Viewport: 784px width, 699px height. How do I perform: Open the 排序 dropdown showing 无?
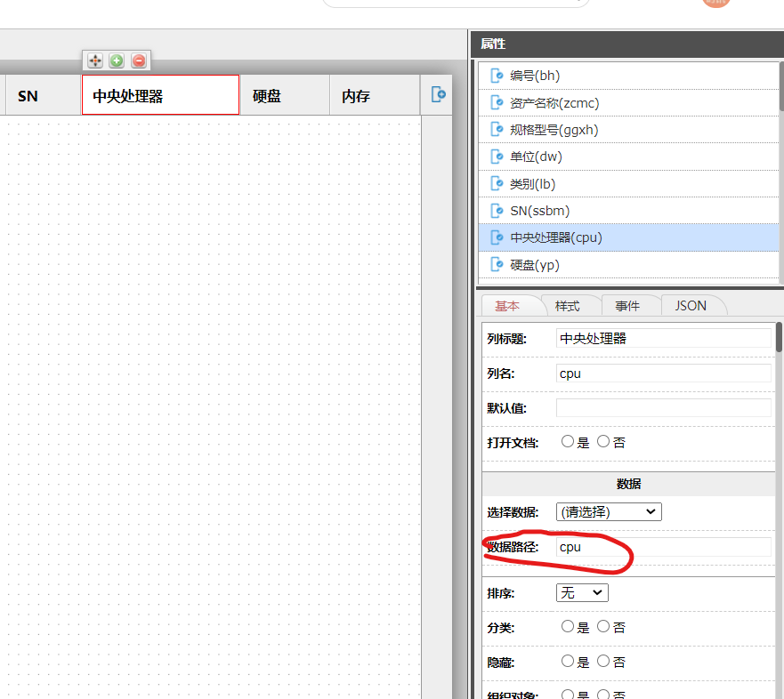point(582,593)
